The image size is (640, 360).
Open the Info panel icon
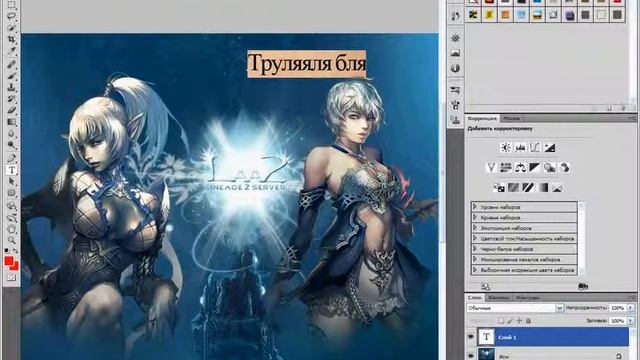(456, 68)
